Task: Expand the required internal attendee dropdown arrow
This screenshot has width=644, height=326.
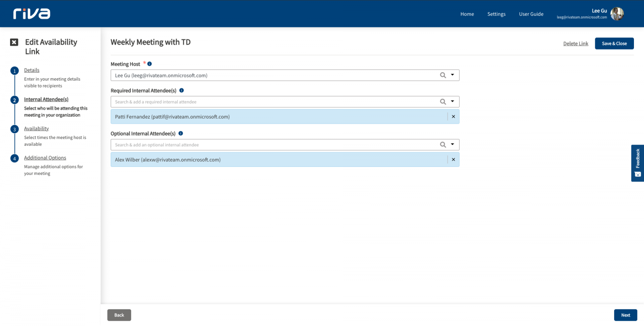Action: pyautogui.click(x=452, y=102)
